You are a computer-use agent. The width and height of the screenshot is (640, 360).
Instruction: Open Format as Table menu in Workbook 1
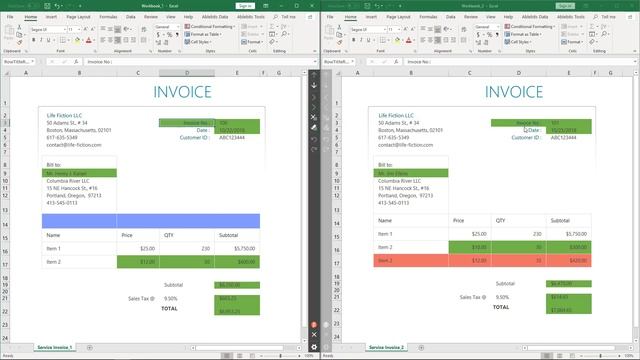pyautogui.click(x=203, y=34)
